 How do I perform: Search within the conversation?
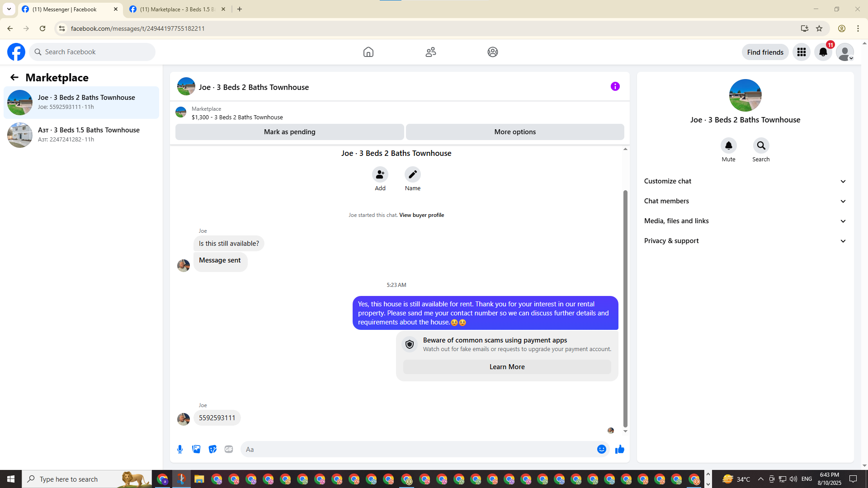click(x=761, y=145)
